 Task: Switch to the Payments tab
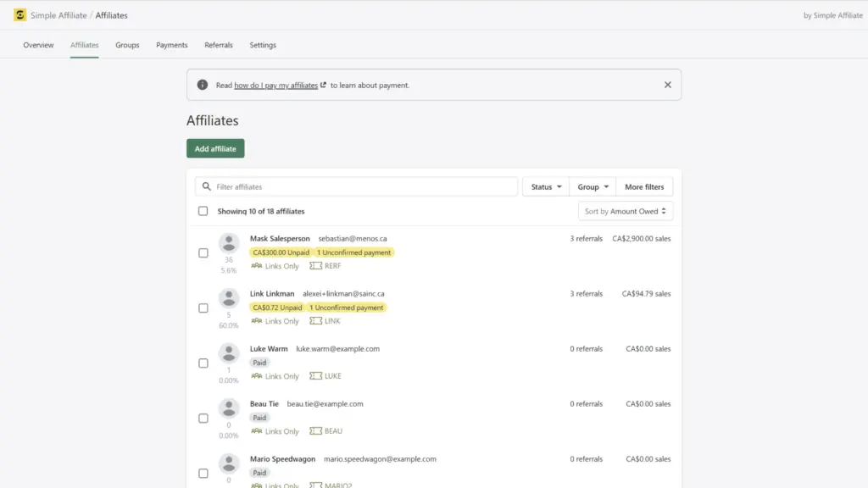pos(172,45)
